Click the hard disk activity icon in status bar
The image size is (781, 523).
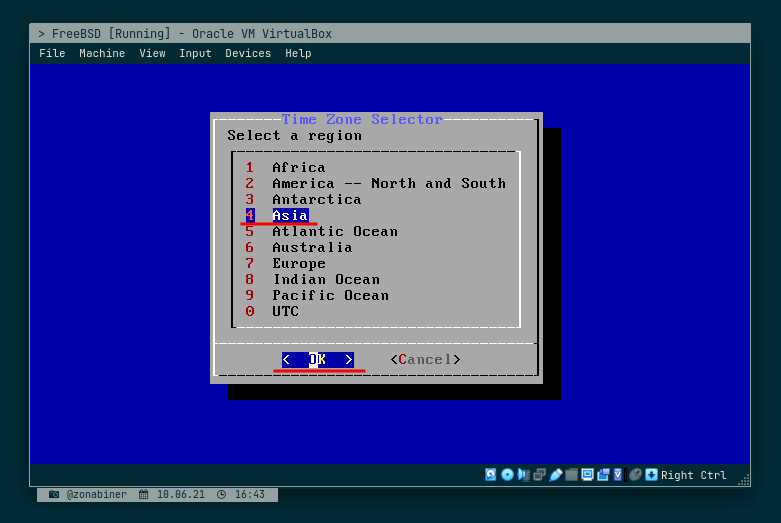pos(491,475)
